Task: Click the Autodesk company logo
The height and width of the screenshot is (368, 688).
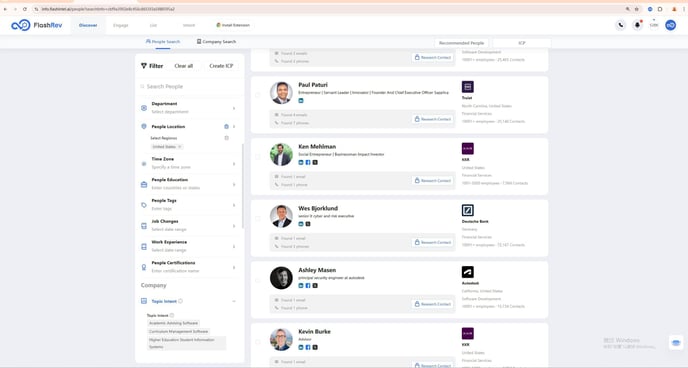Action: 468,272
